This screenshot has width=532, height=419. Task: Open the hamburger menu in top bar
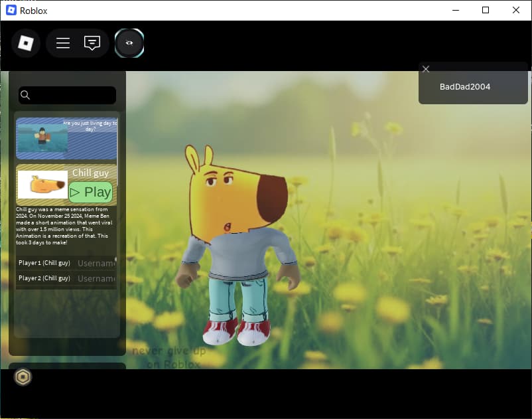point(63,43)
